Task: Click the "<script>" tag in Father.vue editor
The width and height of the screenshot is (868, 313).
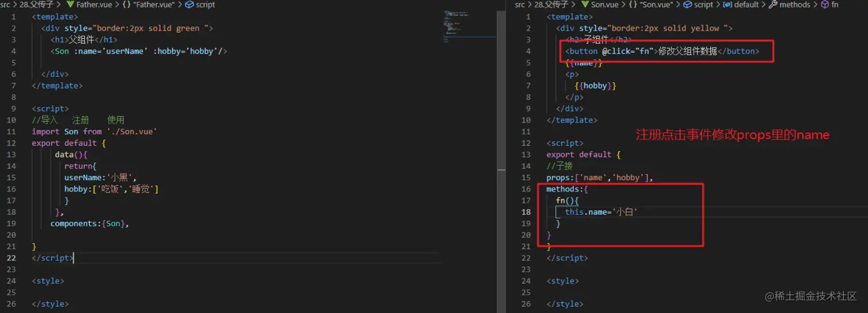Action: click(x=51, y=109)
